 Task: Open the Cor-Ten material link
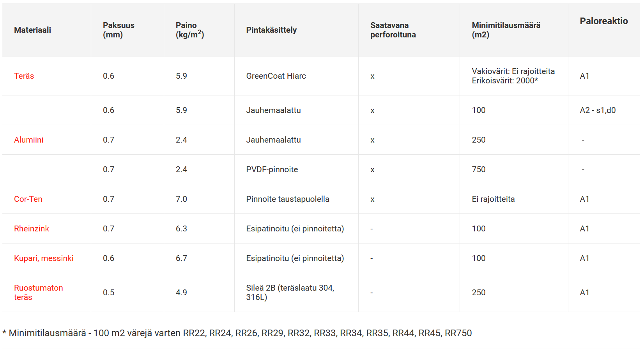click(x=28, y=199)
